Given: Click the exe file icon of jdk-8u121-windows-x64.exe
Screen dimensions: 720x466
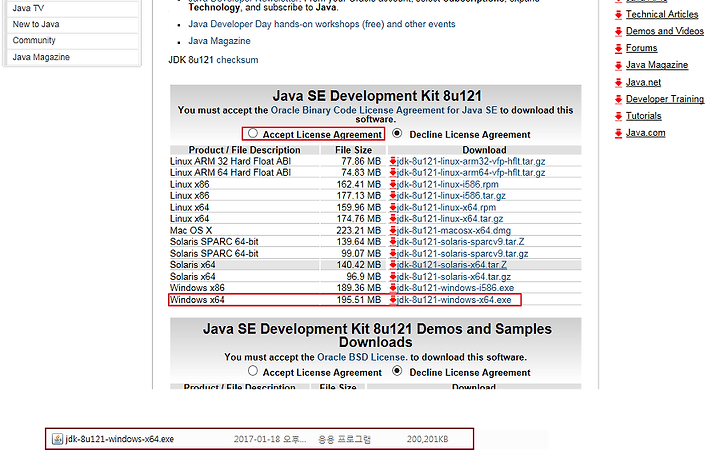Looking at the screenshot, I should click(x=57, y=439).
